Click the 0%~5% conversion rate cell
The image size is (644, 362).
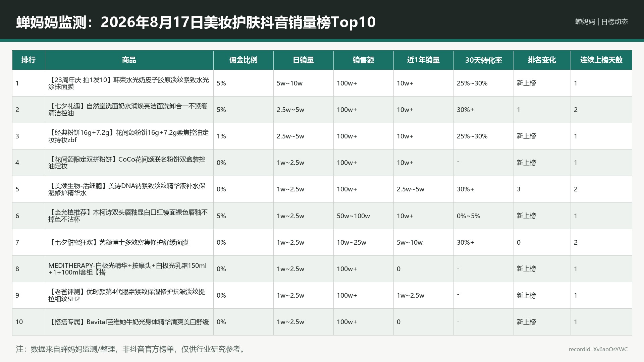pos(484,216)
